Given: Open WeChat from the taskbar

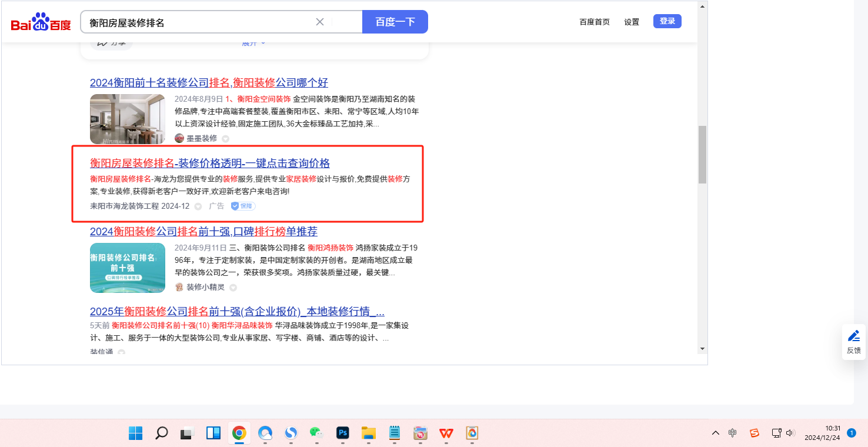Looking at the screenshot, I should click(x=317, y=433).
